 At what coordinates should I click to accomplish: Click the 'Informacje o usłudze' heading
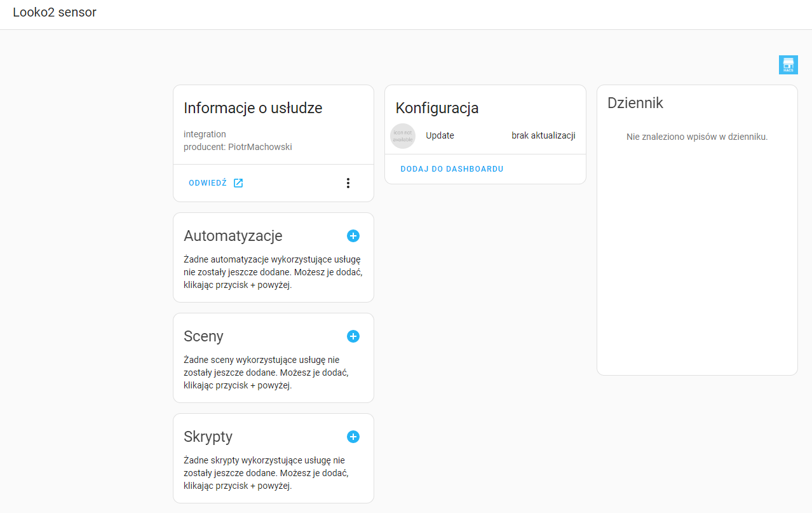coord(253,108)
